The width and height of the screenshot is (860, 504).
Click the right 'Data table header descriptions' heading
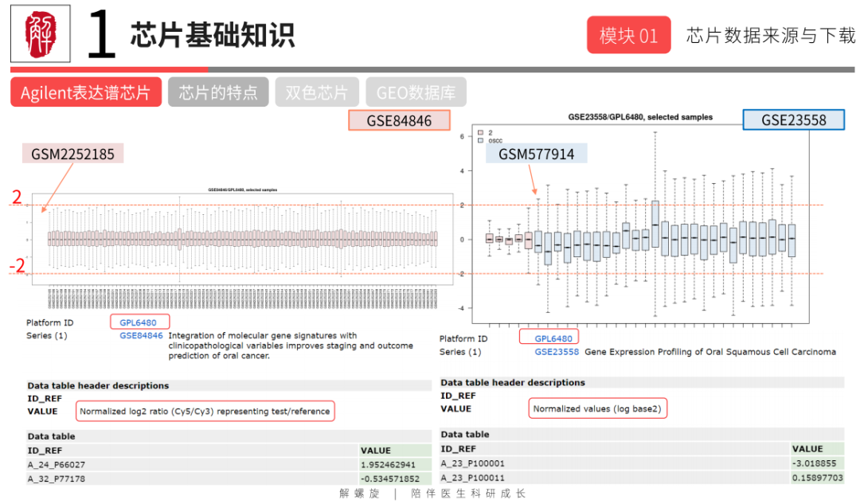coord(513,382)
